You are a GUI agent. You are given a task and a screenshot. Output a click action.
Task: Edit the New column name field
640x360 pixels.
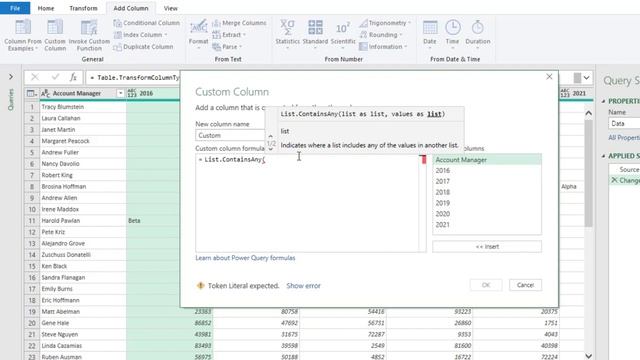coord(230,135)
